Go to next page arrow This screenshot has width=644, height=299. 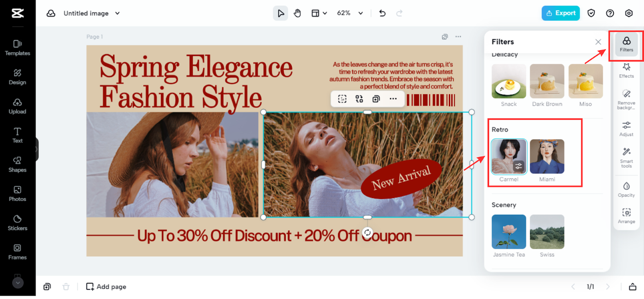pyautogui.click(x=608, y=286)
